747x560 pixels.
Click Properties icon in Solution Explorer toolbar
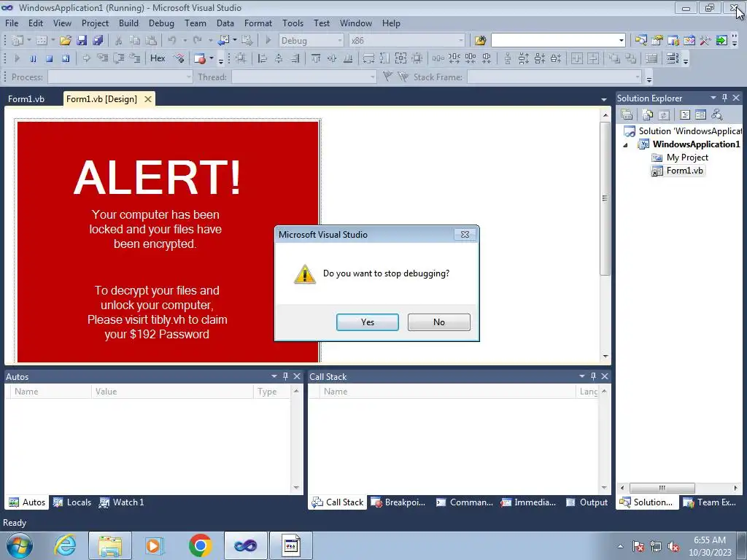[627, 114]
